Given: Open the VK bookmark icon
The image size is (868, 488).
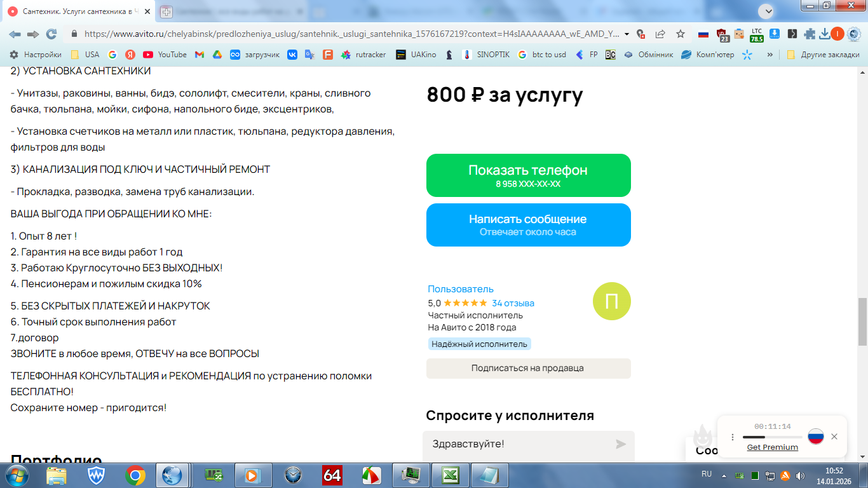Looking at the screenshot, I should point(292,55).
